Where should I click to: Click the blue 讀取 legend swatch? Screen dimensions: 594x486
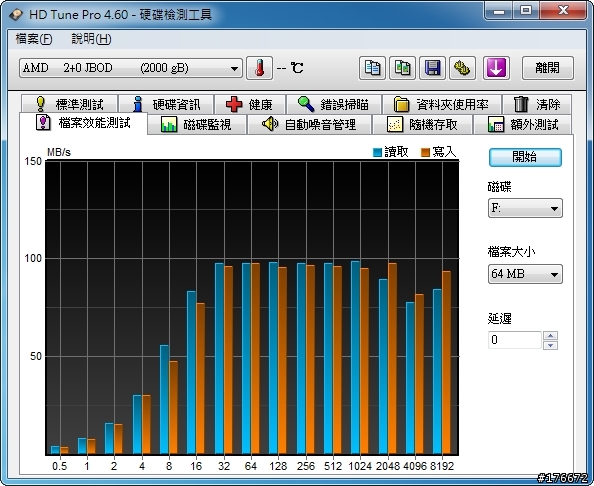377,152
